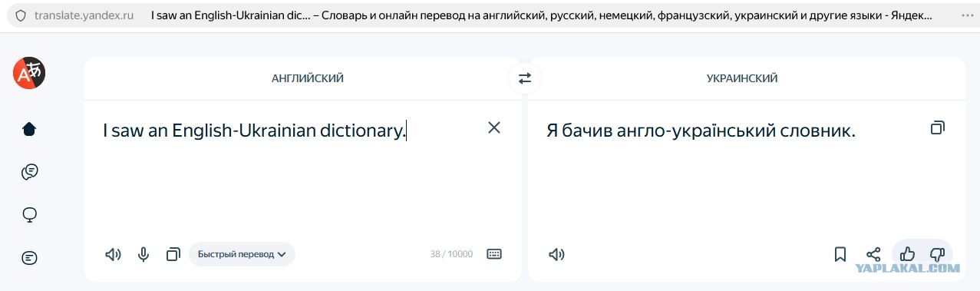Select the УКРАИНСКИЙ target language selector
This screenshot has height=291, width=980.
742,78
